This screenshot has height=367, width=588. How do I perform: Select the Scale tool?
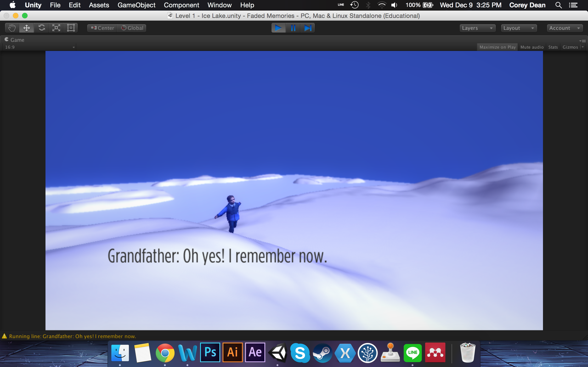click(56, 28)
